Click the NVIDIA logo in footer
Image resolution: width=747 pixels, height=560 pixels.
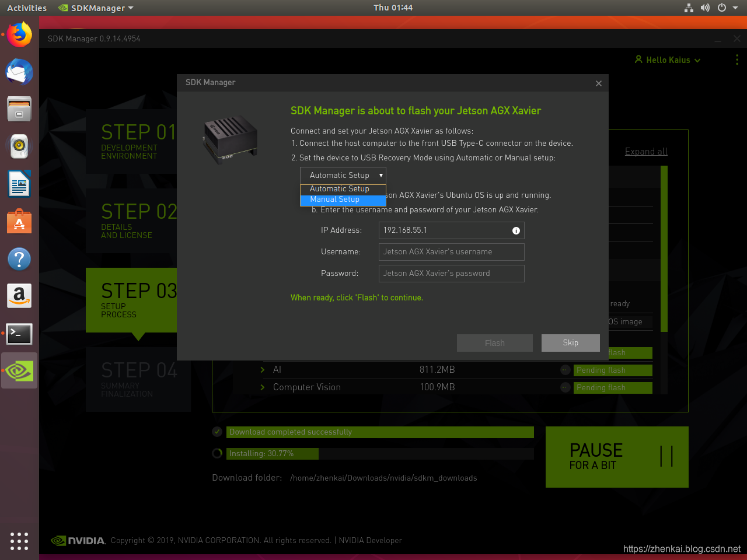(x=78, y=541)
